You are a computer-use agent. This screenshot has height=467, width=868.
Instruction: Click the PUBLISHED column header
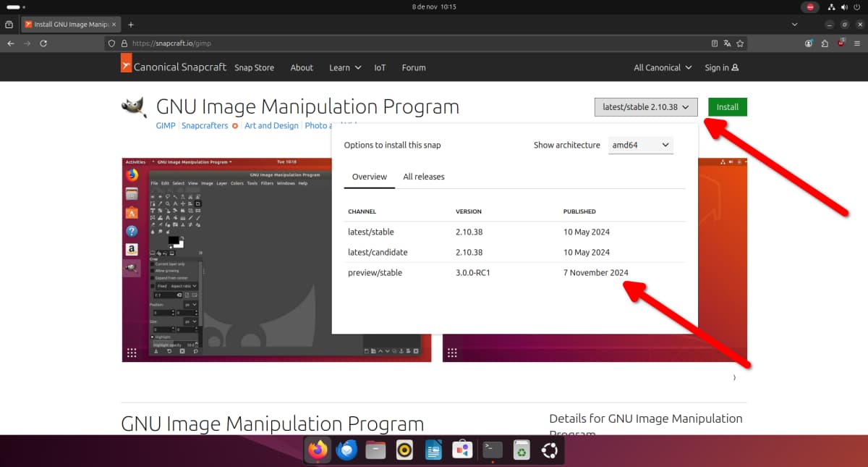click(x=579, y=211)
